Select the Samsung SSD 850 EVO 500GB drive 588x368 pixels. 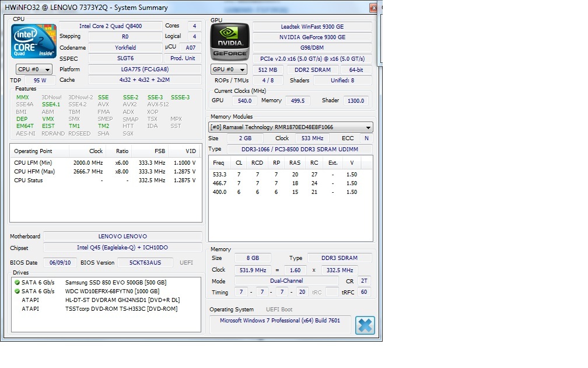106,282
